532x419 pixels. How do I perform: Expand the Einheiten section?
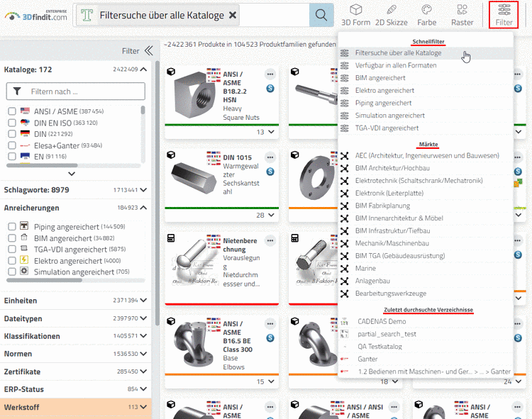click(x=143, y=301)
